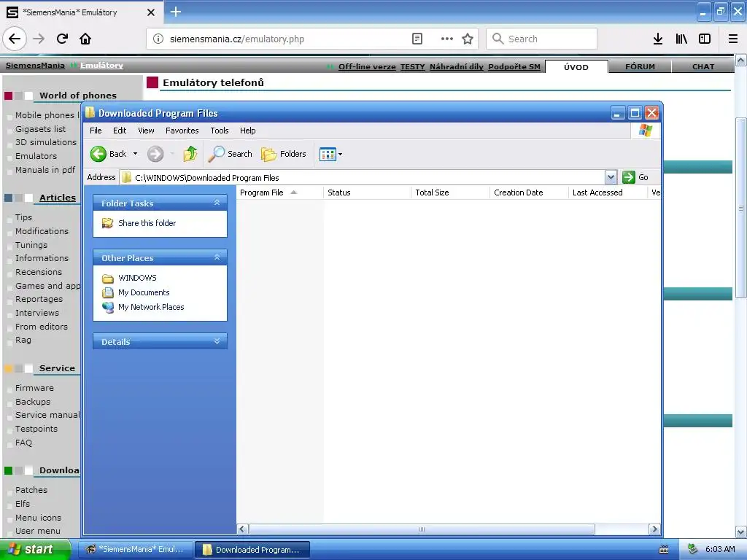Show site information icon in URL bar
747x560 pixels.
point(158,39)
